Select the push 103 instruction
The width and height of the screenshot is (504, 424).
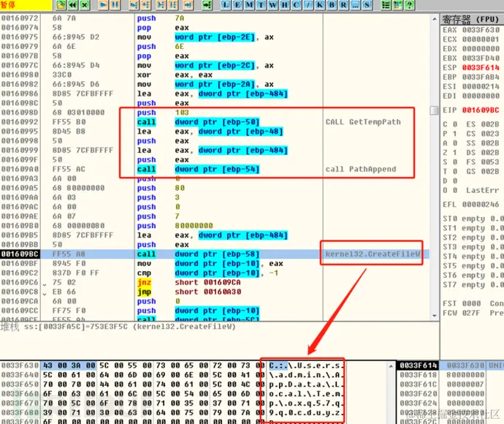coord(163,113)
